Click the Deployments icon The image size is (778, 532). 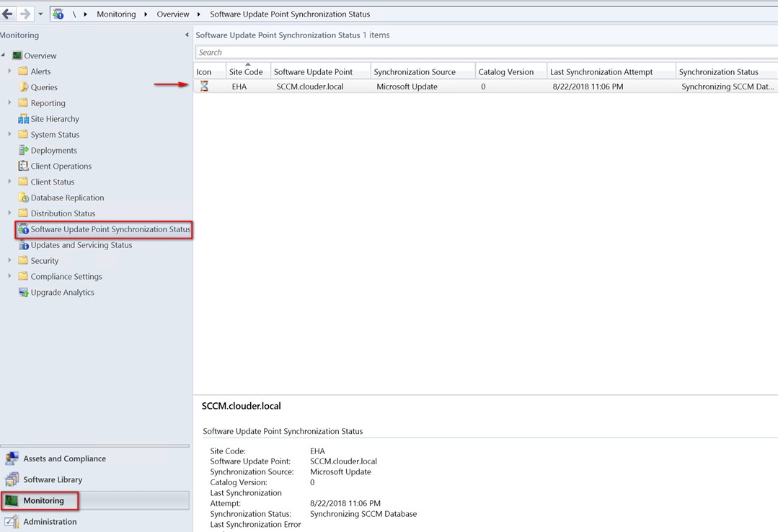(23, 150)
